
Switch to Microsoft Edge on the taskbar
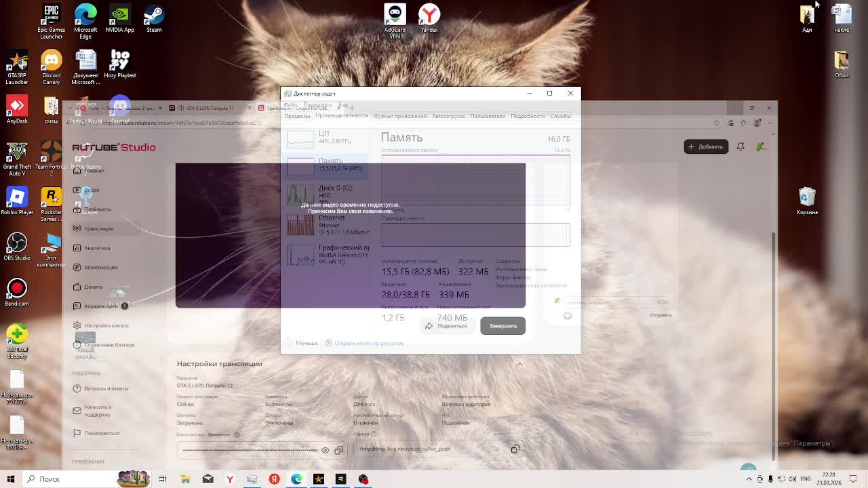[296, 479]
